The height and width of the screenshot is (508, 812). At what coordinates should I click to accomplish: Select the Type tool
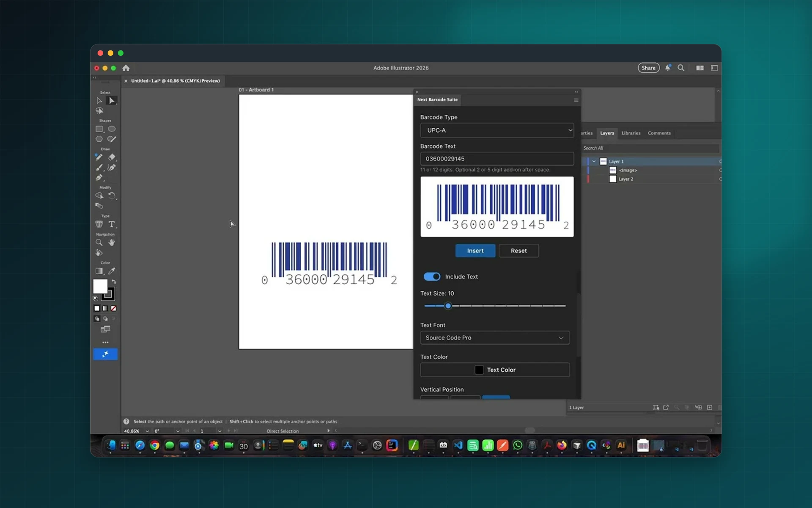112,224
